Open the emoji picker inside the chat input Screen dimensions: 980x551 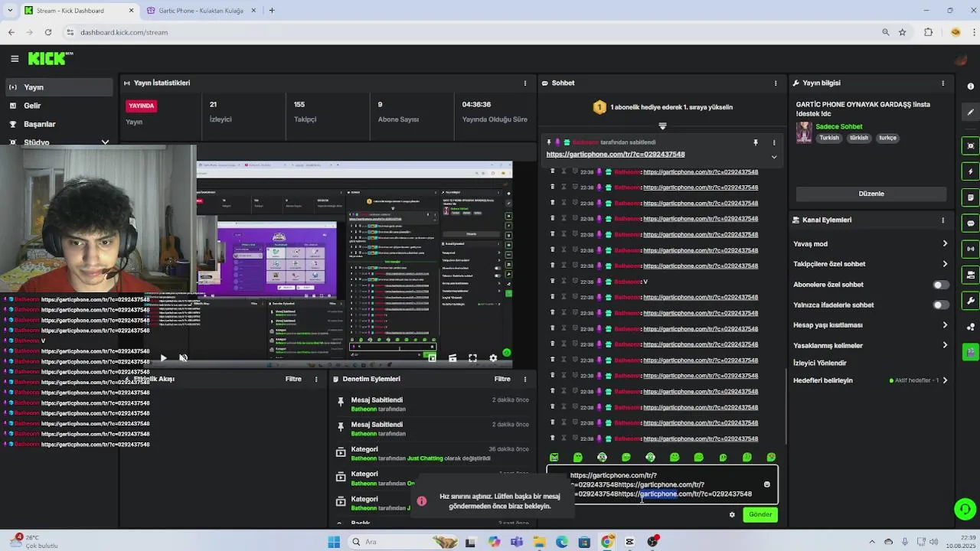coord(766,484)
